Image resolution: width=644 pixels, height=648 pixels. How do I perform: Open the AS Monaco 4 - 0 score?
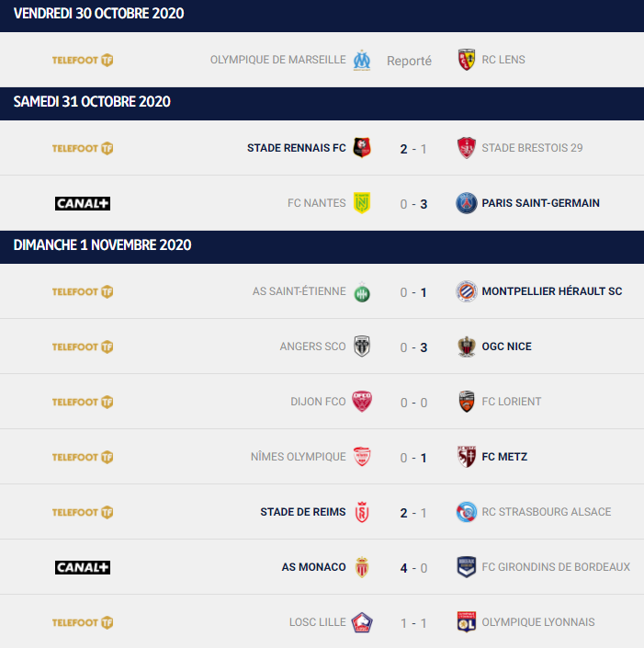pyautogui.click(x=413, y=568)
